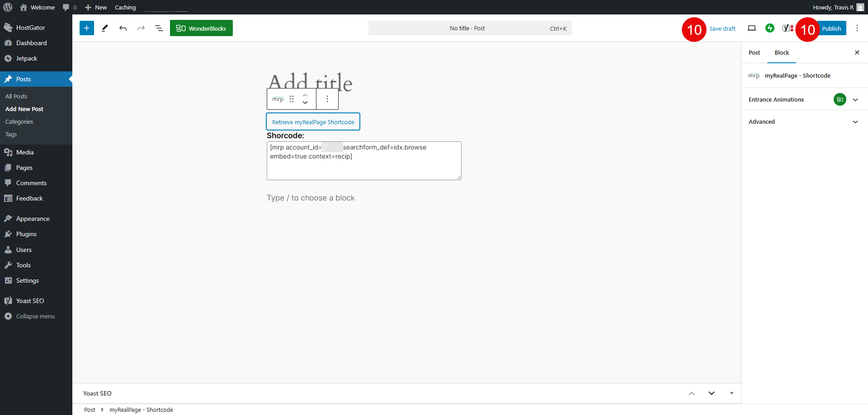
Task: Select the Tools pencil icon
Action: [105, 28]
